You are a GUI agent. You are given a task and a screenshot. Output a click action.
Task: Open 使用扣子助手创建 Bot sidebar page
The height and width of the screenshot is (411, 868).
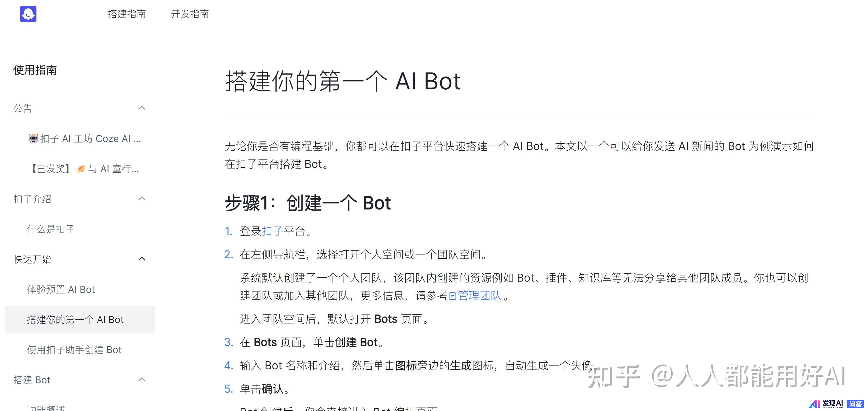(x=74, y=350)
